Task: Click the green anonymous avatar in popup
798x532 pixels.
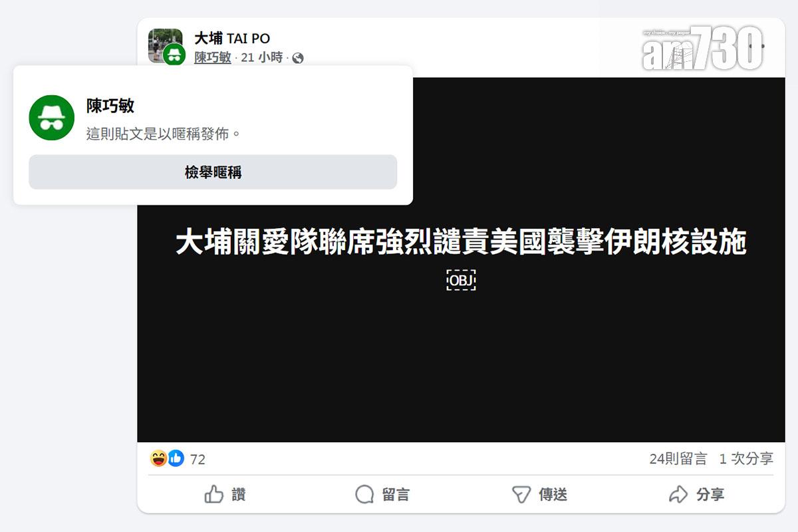Action: [x=51, y=117]
